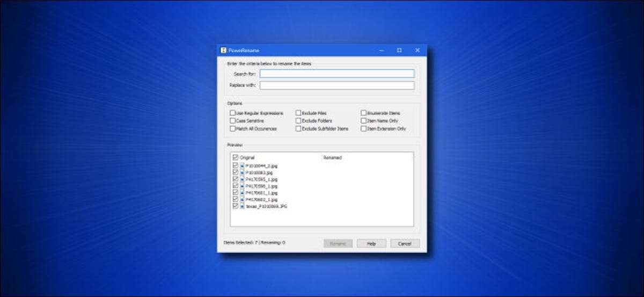Untick the P4170601_1.jpg checkbox
This screenshot has height=297, width=644.
click(x=235, y=192)
